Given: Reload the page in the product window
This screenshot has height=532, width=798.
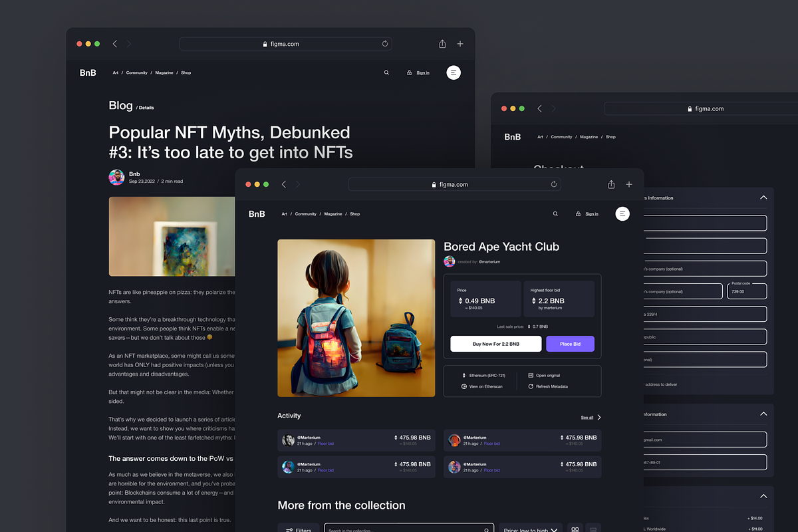Looking at the screenshot, I should 554,184.
